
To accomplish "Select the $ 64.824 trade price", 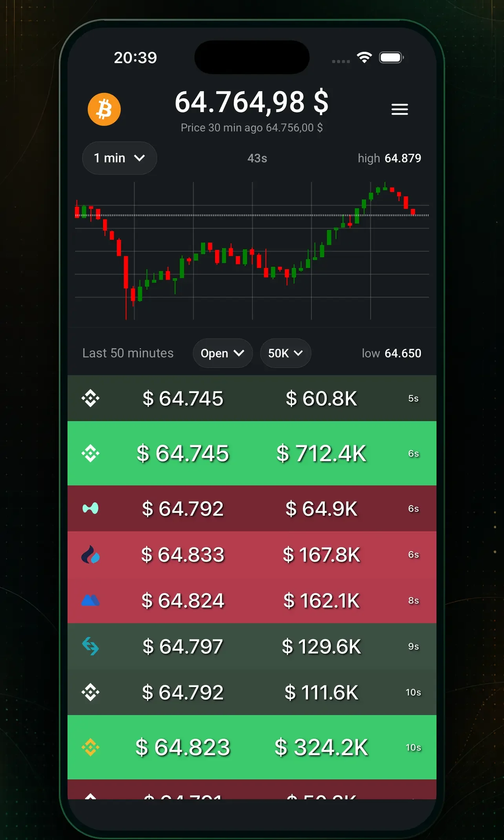I will click(183, 601).
